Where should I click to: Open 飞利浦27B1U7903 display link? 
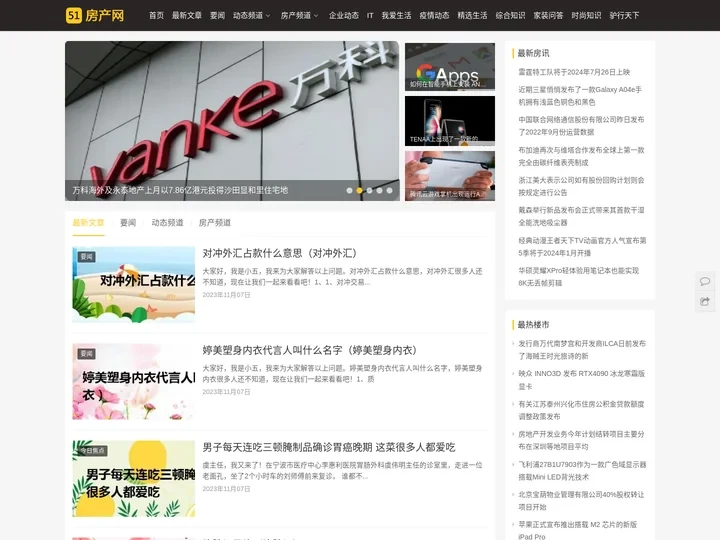click(x=582, y=471)
